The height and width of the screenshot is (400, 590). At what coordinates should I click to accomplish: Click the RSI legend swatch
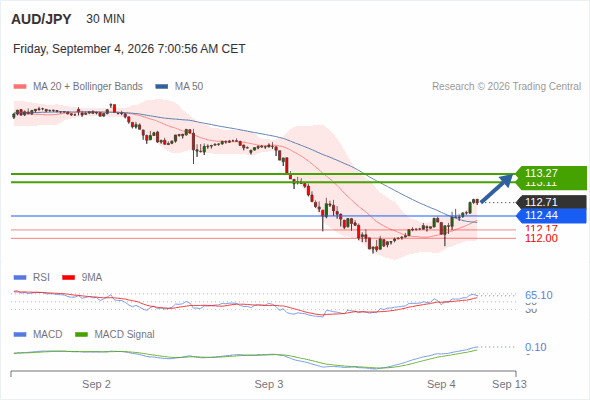(x=20, y=278)
